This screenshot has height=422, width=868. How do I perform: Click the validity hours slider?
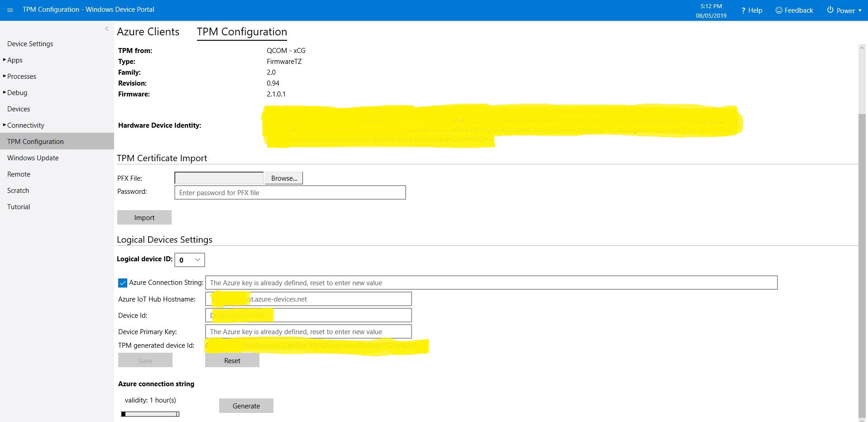(x=150, y=414)
